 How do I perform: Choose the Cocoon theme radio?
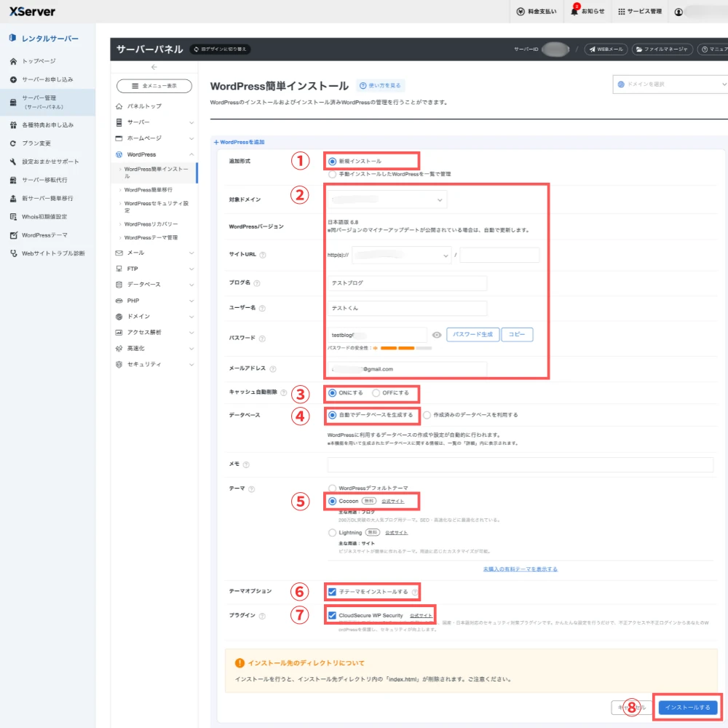332,502
